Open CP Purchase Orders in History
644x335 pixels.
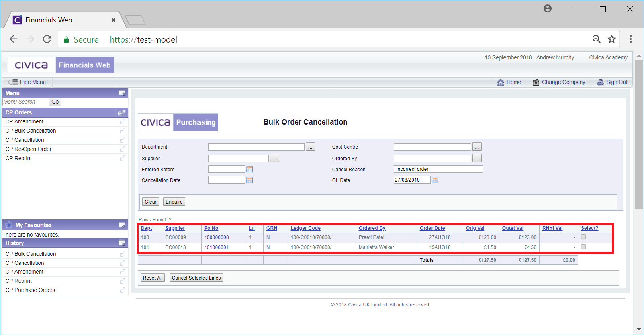click(x=30, y=290)
